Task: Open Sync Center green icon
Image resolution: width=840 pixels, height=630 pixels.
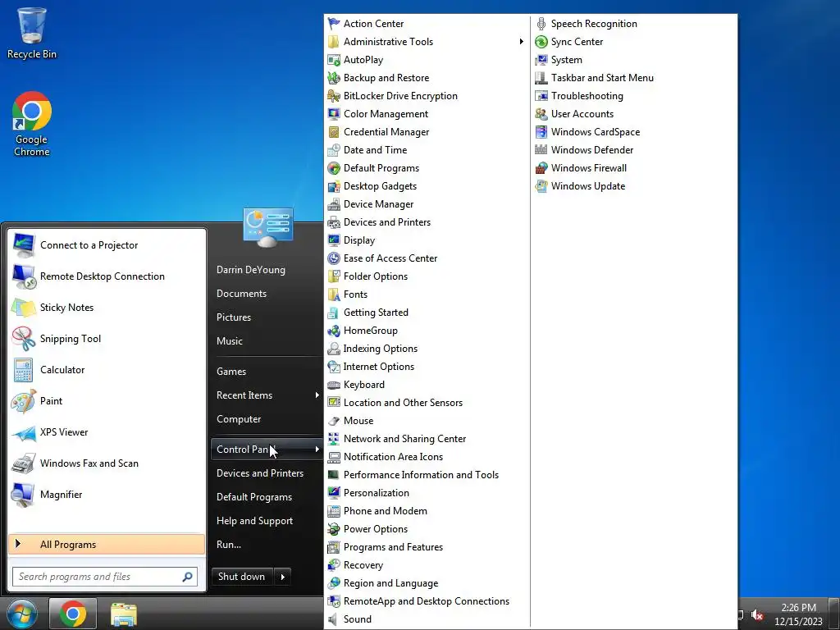Action: [x=541, y=42]
